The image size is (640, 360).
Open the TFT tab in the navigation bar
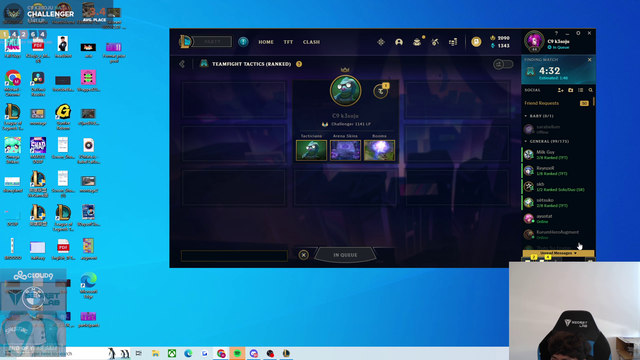click(x=288, y=42)
